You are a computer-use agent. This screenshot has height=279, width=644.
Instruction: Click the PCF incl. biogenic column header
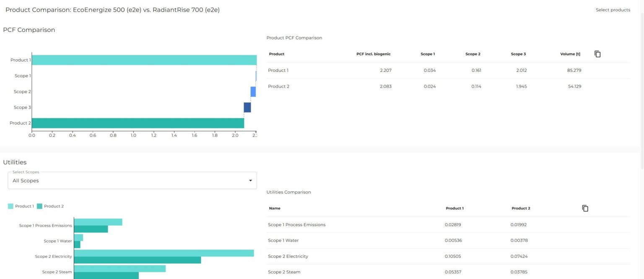(373, 54)
